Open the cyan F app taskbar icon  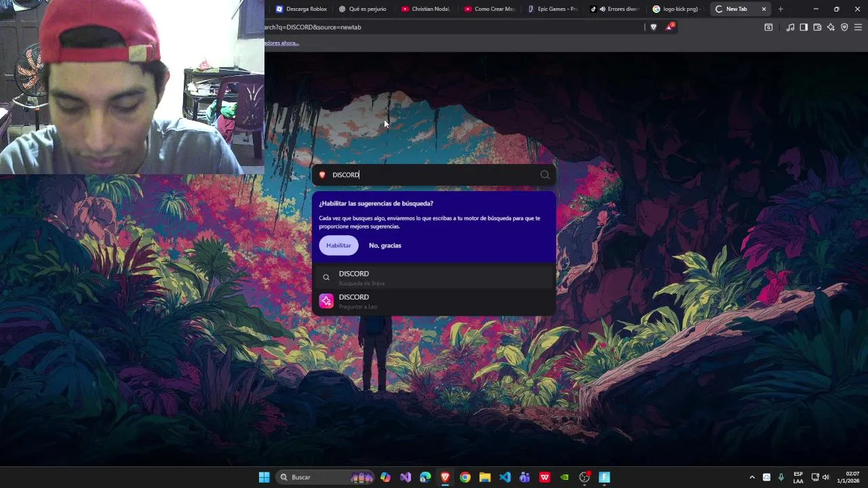click(x=604, y=477)
